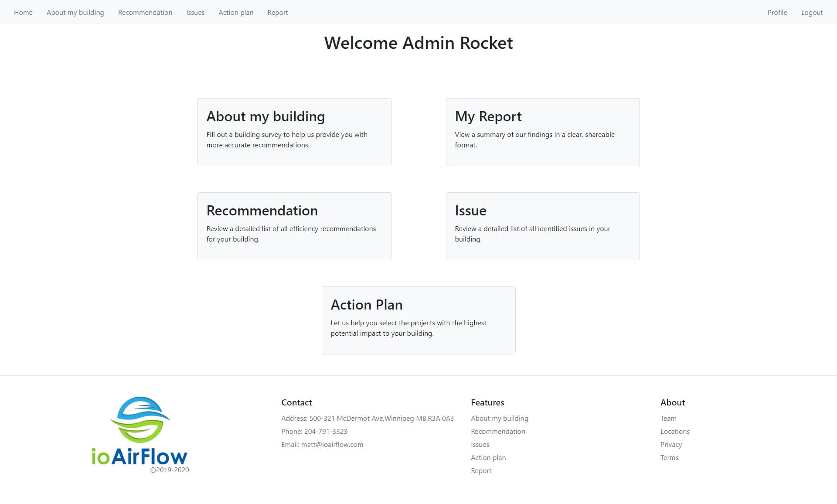Open the Profile page link

point(777,12)
